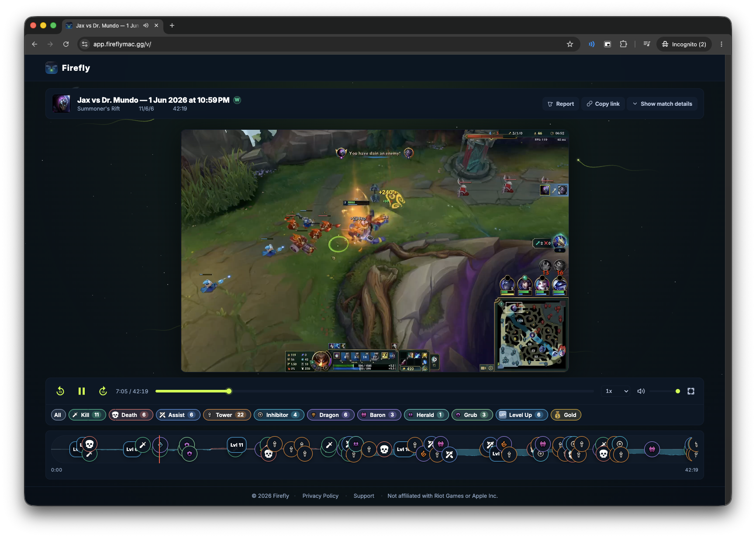Click the blue sound-wave extension icon
Viewport: 756px width, 538px height.
point(591,44)
